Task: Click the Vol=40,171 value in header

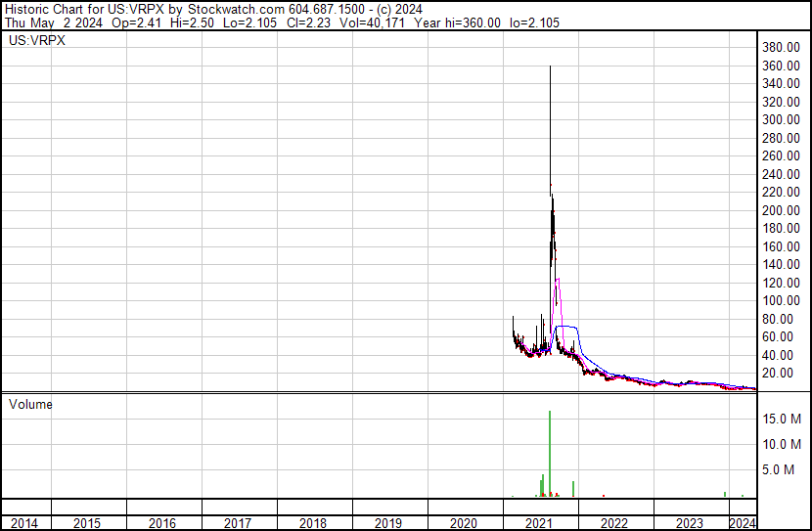Action: click(378, 23)
